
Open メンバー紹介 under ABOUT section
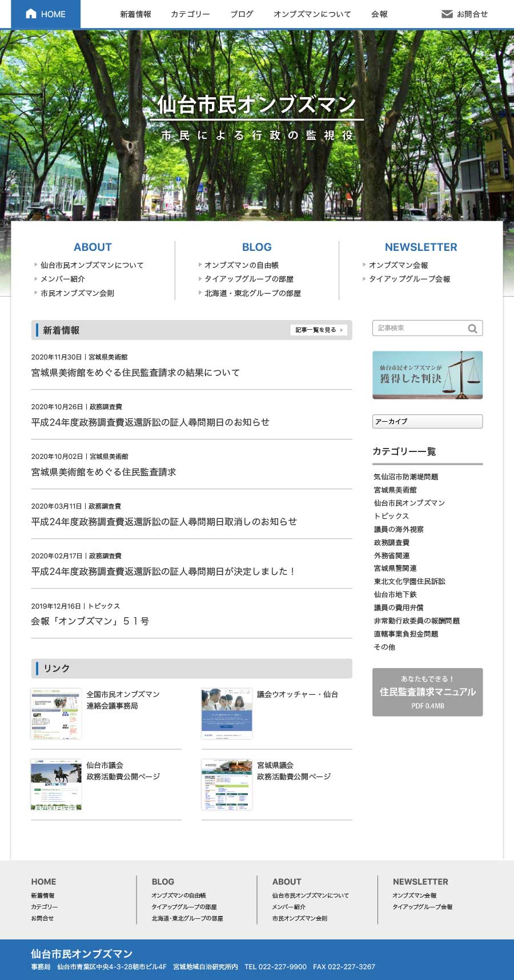click(62, 279)
